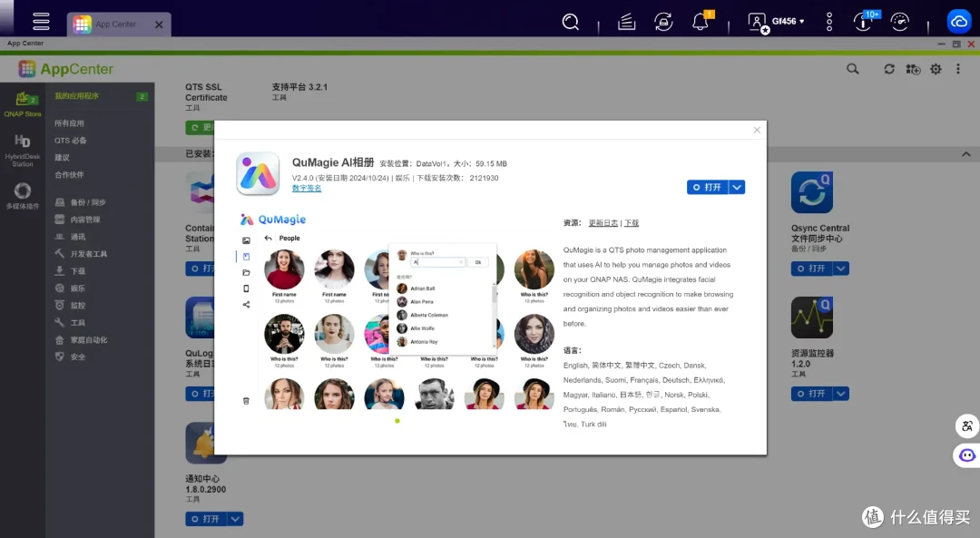Screen dimensions: 980x538
Task: Click the manual install icon in App Center
Action: (913, 69)
